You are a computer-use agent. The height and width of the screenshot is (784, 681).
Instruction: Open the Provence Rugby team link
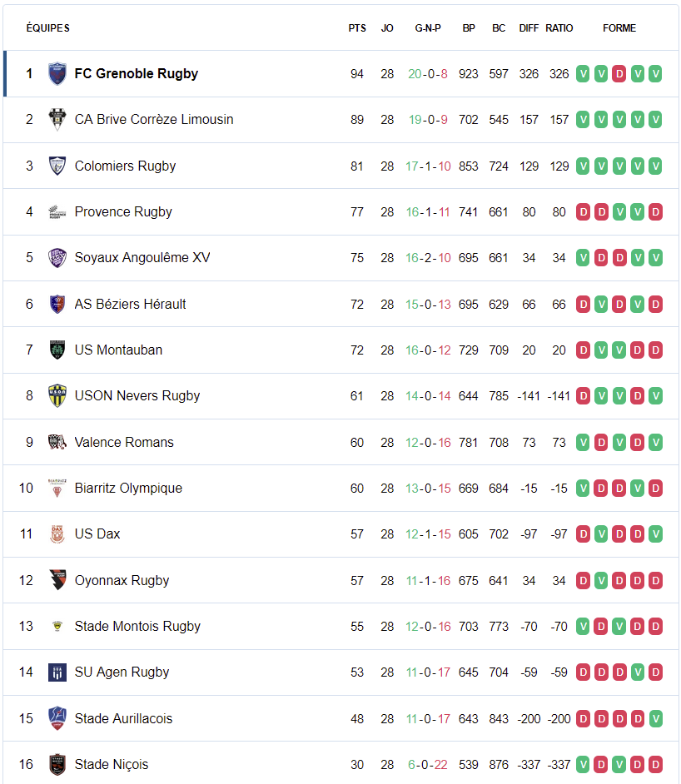click(123, 212)
